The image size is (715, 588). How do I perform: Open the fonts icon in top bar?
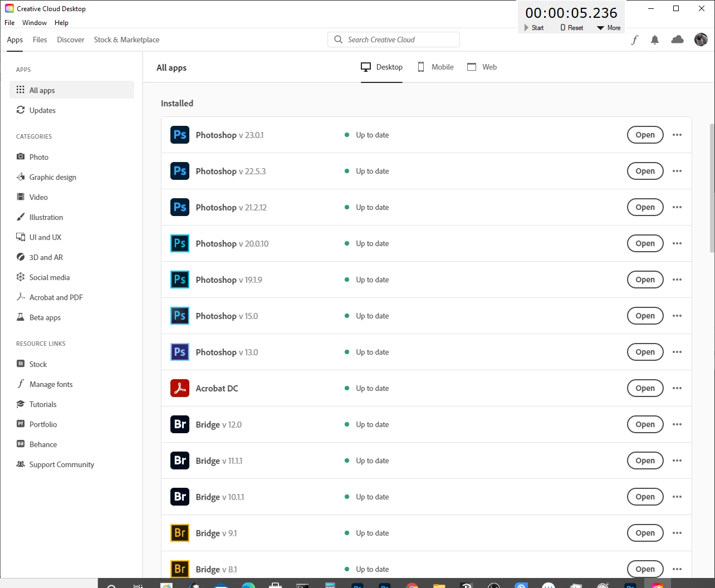click(634, 40)
